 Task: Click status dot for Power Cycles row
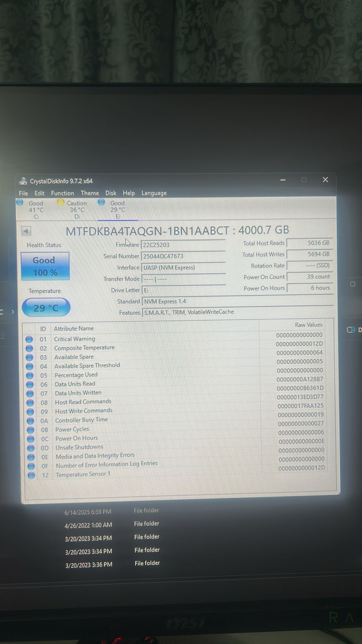point(31,430)
